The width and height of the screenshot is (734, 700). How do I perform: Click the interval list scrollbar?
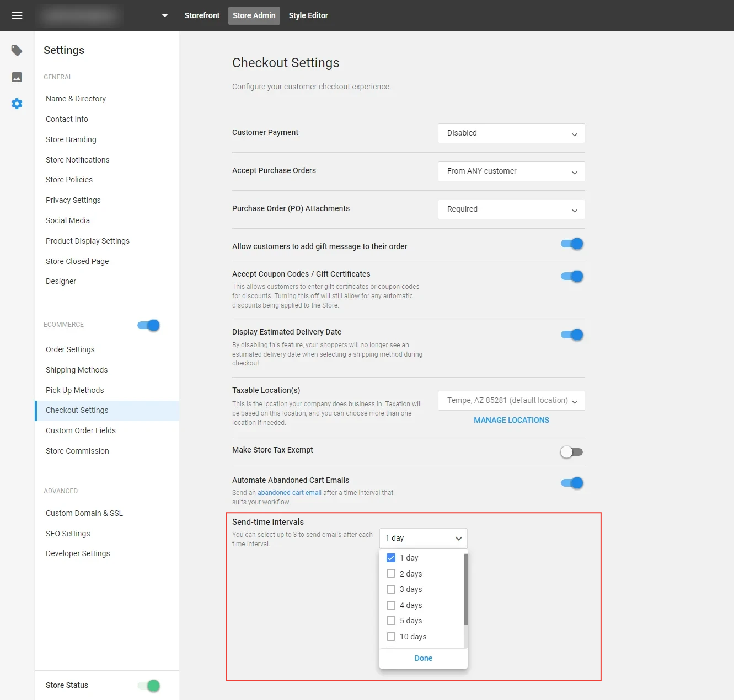[x=465, y=590]
